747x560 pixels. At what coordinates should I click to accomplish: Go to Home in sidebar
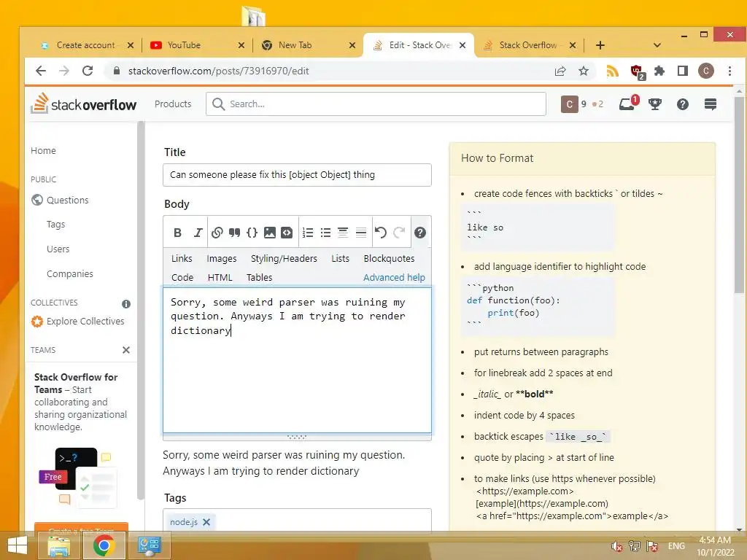(x=43, y=150)
